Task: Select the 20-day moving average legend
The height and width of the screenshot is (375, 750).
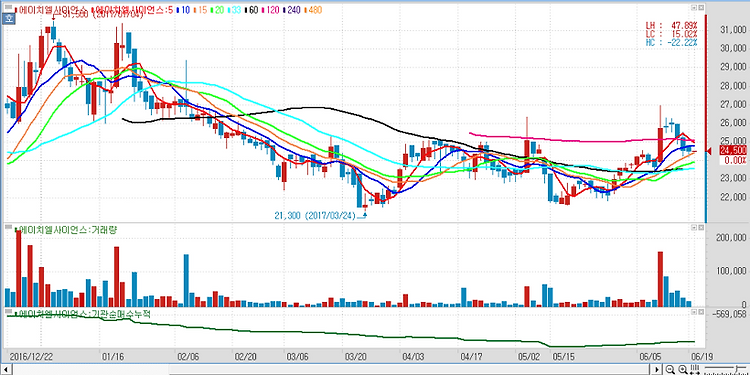Action: [218, 10]
